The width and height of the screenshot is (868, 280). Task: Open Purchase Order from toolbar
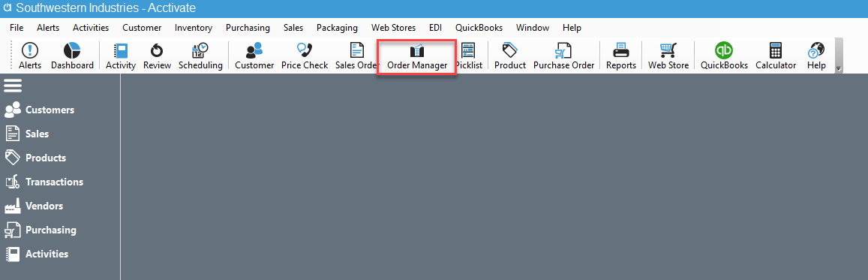tap(563, 56)
